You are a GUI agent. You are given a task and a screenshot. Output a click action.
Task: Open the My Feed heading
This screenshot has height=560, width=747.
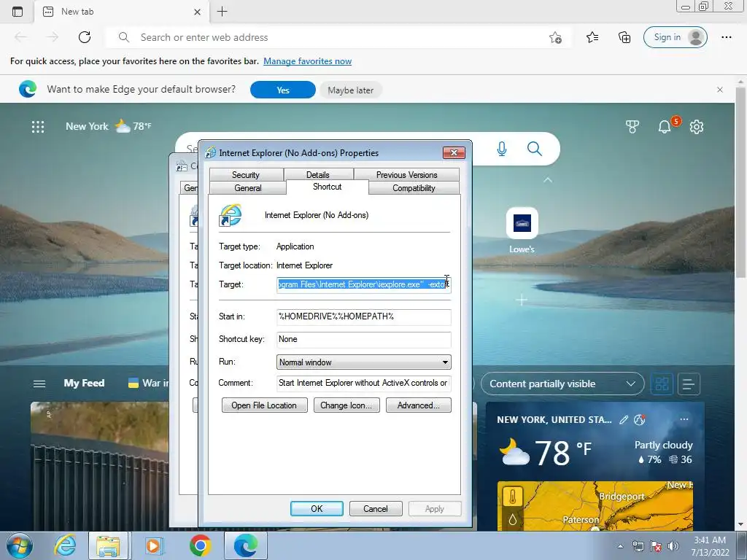(x=84, y=384)
